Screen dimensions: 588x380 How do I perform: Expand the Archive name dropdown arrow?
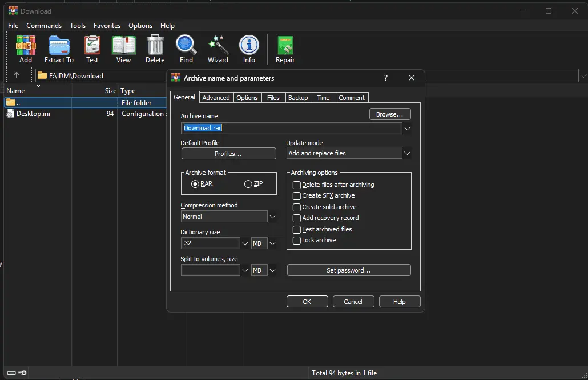point(407,129)
